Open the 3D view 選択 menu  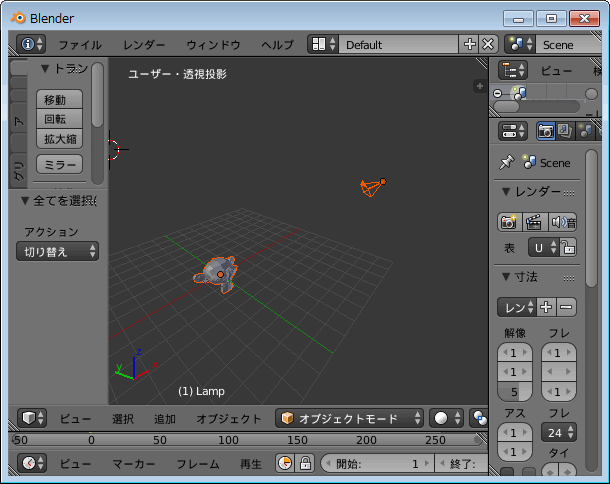click(x=123, y=419)
